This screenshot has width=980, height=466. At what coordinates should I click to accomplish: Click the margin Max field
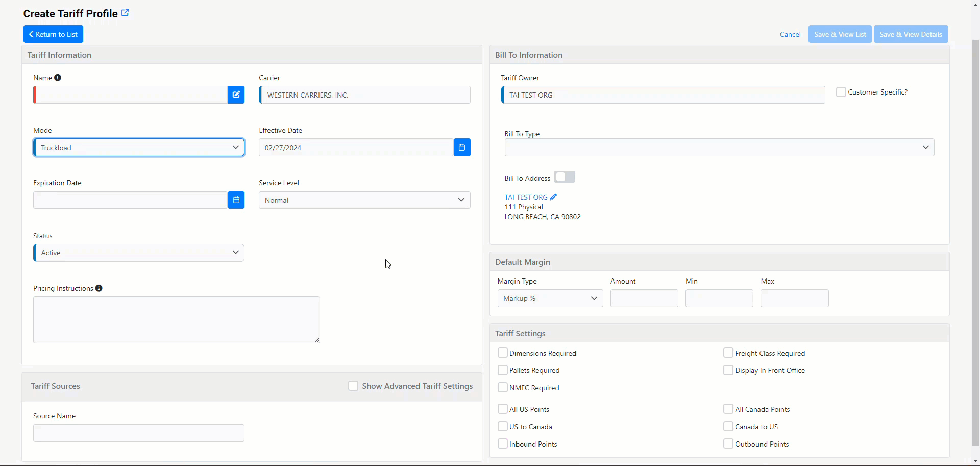point(794,298)
